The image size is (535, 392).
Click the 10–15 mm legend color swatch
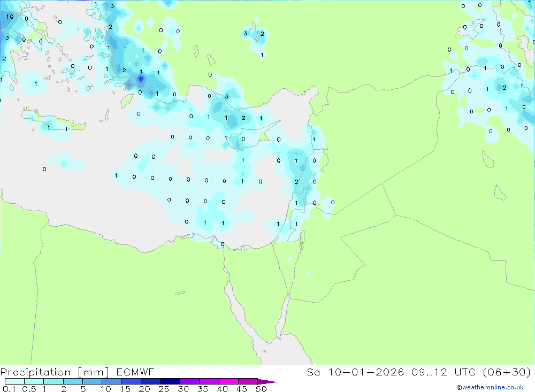112,381
